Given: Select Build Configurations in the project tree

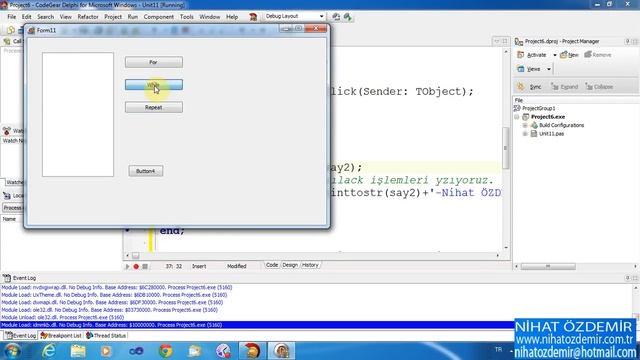Looking at the screenshot, I should pyautogui.click(x=561, y=125).
